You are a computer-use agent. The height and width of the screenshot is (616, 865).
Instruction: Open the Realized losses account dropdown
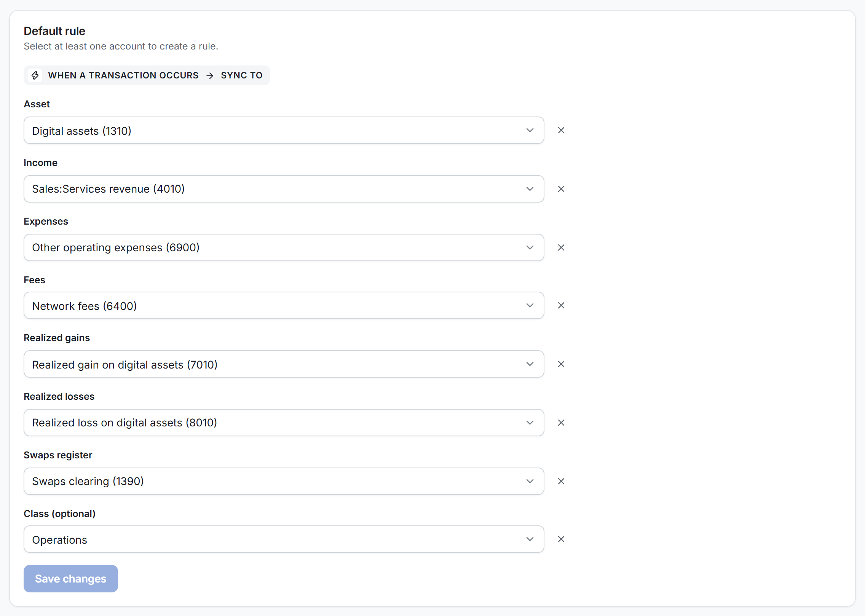pyautogui.click(x=284, y=423)
